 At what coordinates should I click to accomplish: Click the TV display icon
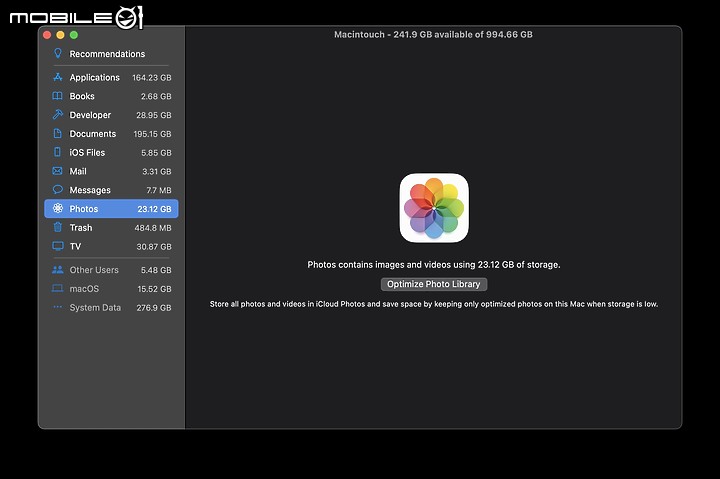[x=57, y=246]
